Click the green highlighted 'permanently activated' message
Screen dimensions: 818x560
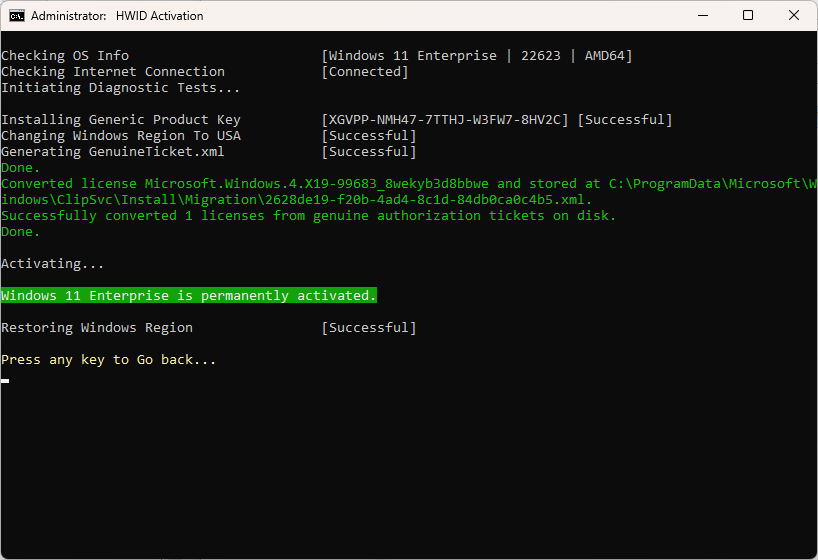(189, 296)
